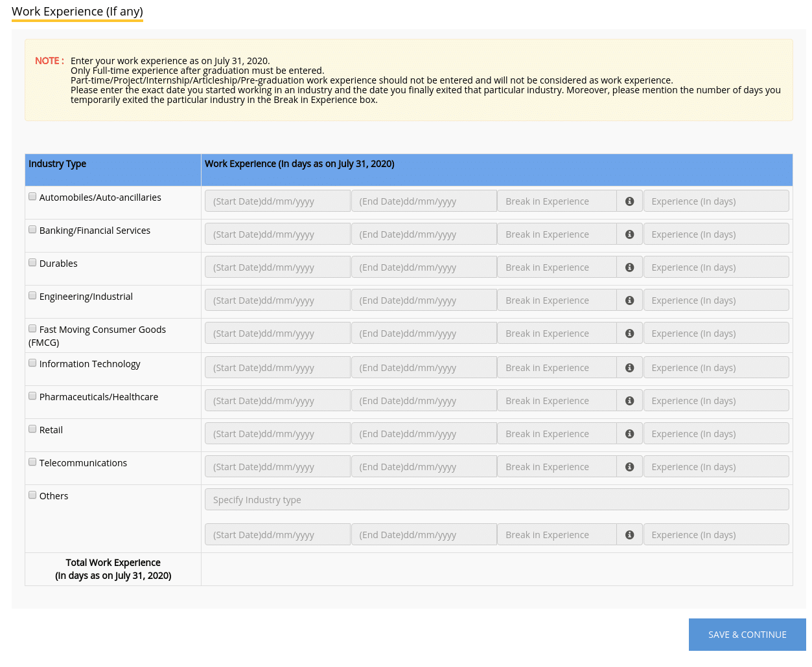Click Experience (In days) field for Retail

pyautogui.click(x=716, y=434)
